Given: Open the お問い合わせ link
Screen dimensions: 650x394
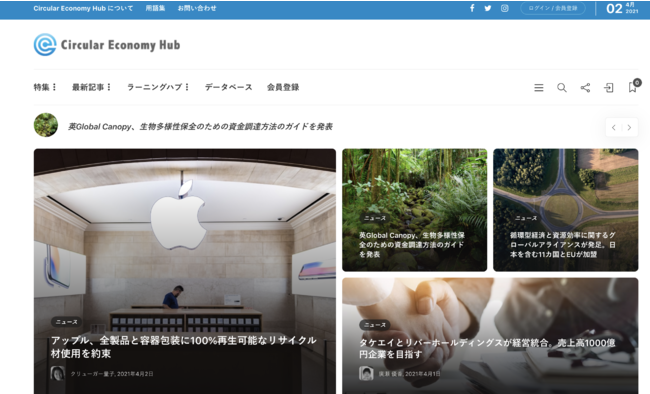Looking at the screenshot, I should (197, 8).
